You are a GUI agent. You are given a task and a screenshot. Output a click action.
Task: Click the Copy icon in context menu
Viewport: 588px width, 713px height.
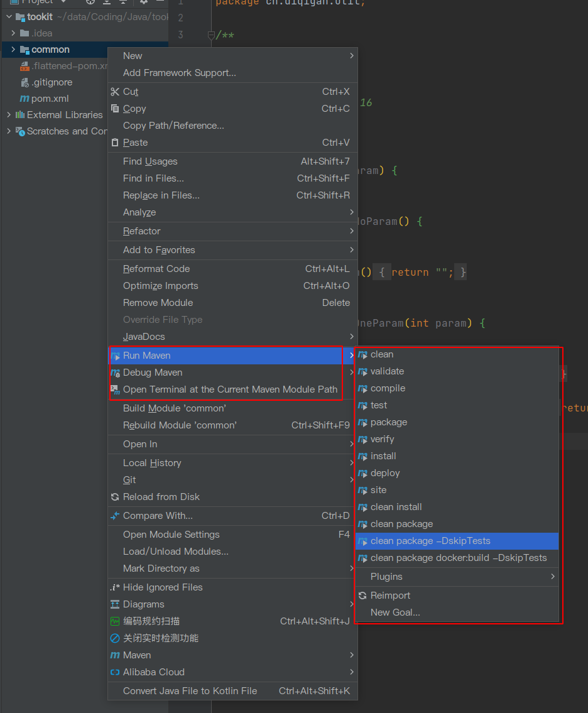coord(115,109)
